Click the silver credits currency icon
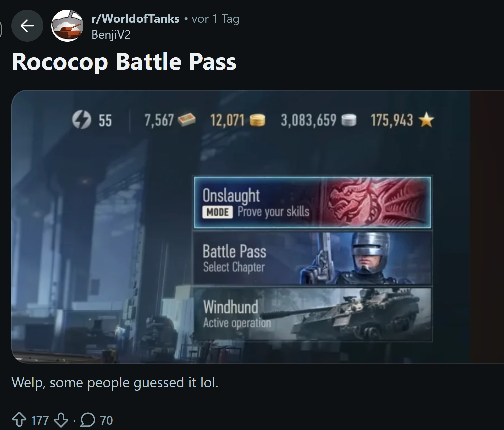Viewport: 504px width, 430px height. click(x=349, y=120)
